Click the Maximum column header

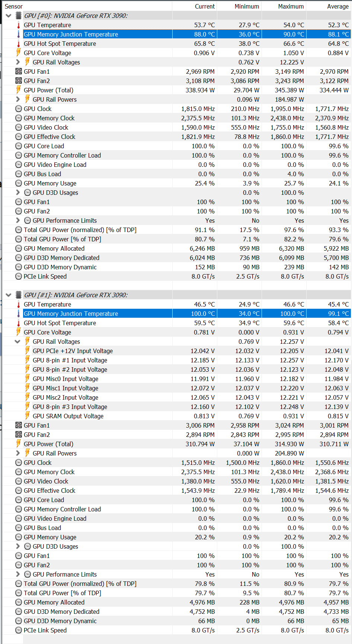click(291, 6)
